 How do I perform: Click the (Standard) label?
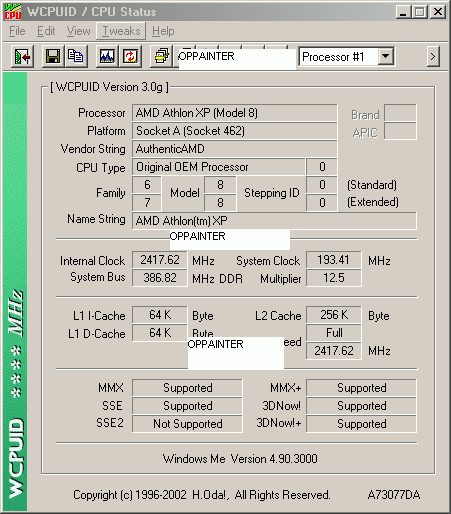[x=372, y=185]
